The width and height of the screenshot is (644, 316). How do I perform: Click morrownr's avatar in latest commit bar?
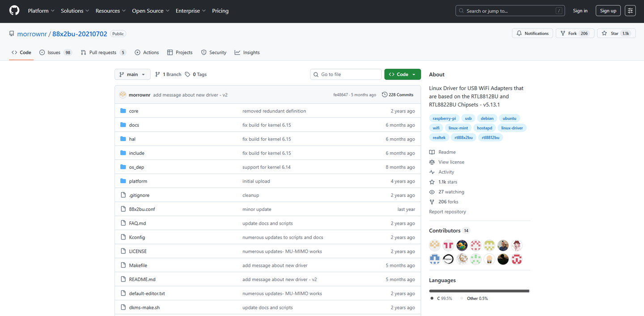[123, 95]
